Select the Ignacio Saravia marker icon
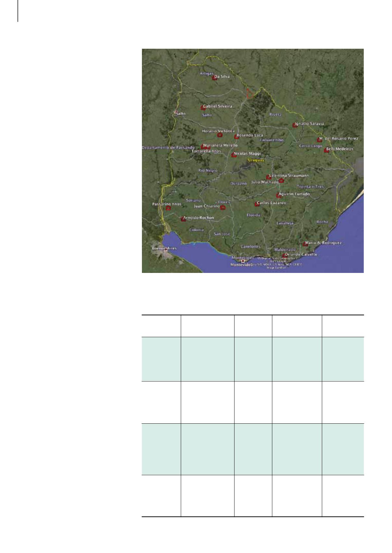392x553 pixels. [x=295, y=125]
